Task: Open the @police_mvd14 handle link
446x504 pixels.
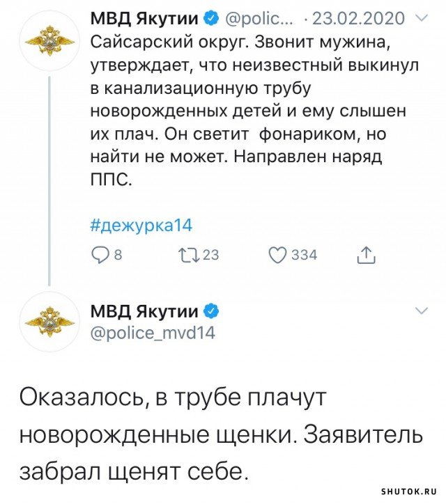Action: pyautogui.click(x=153, y=333)
